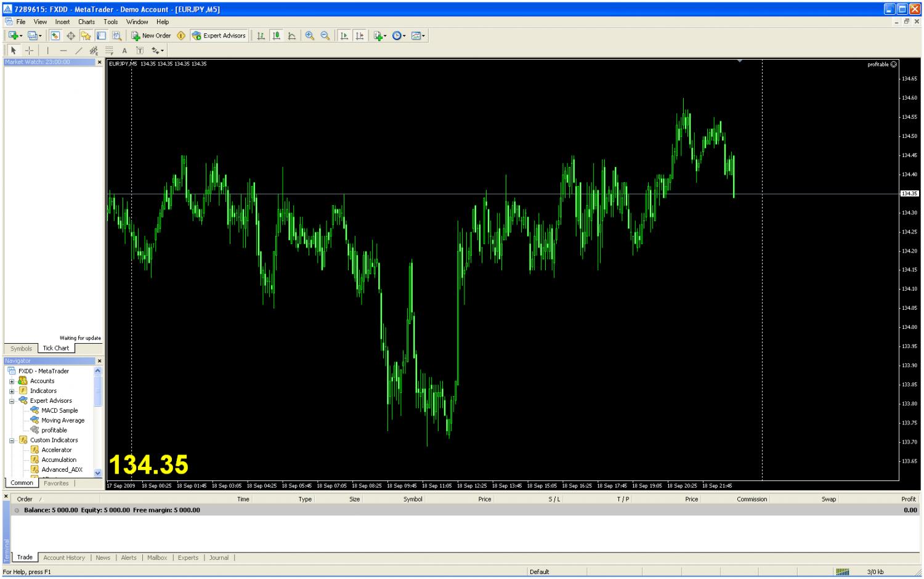Toggle chart shift icon
The image size is (924, 579).
(360, 36)
